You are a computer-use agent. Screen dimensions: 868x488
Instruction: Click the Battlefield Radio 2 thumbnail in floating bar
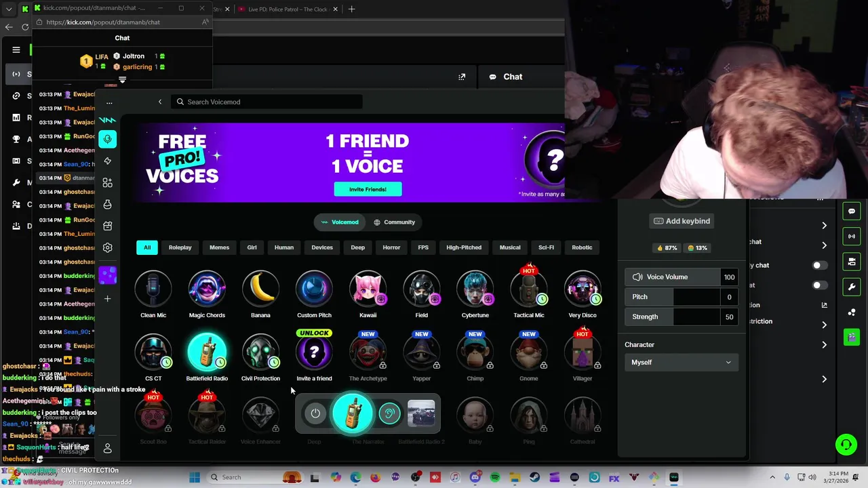pos(421,413)
